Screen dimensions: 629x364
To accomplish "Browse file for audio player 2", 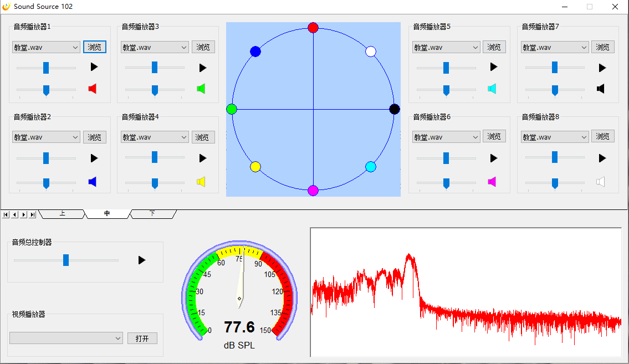I will click(x=95, y=137).
